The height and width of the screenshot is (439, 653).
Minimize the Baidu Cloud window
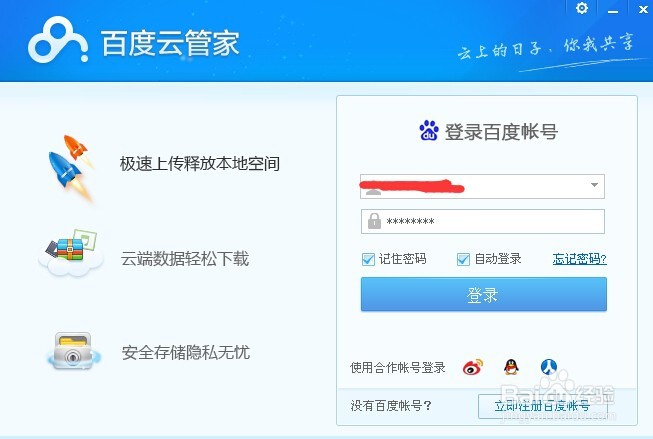pos(613,10)
